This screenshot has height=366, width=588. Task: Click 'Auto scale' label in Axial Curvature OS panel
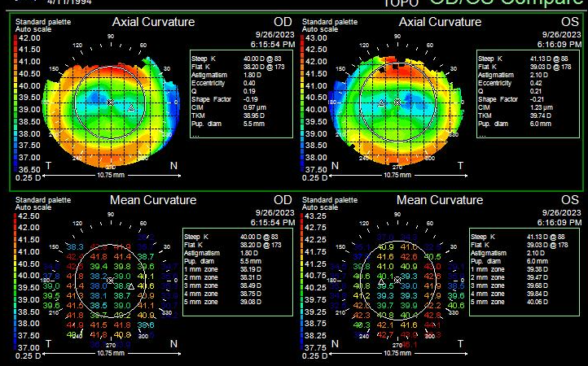click(x=320, y=29)
